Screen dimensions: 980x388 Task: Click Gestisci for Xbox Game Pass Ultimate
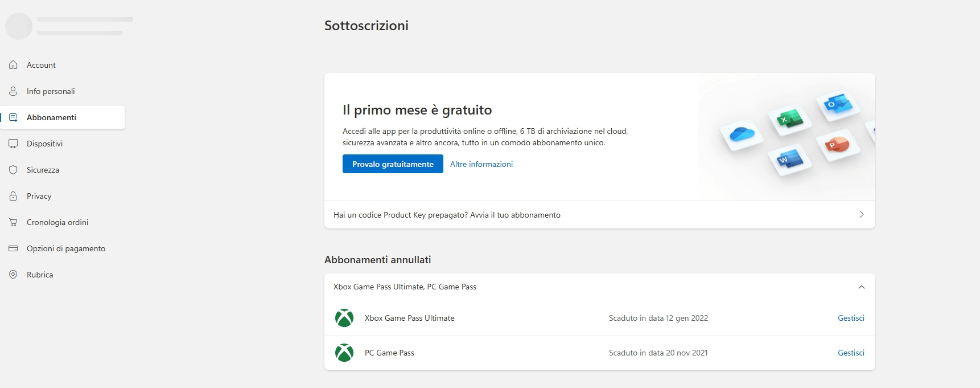(x=851, y=318)
